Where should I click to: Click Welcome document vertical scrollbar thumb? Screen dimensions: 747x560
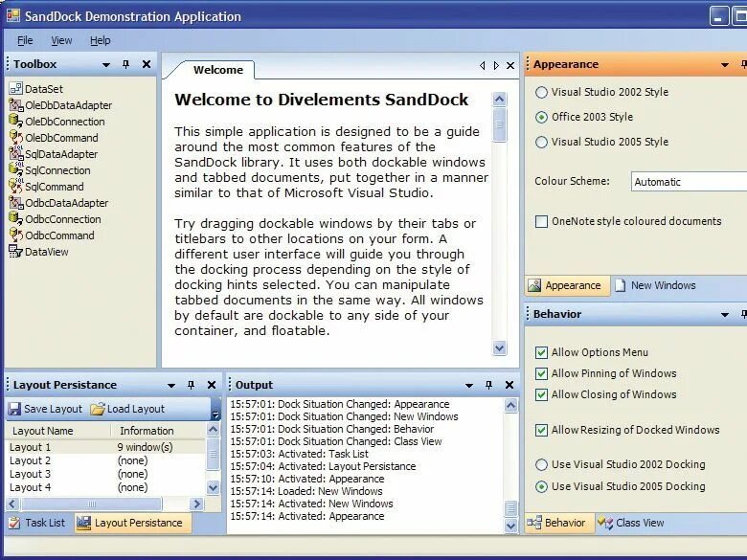tap(499, 124)
